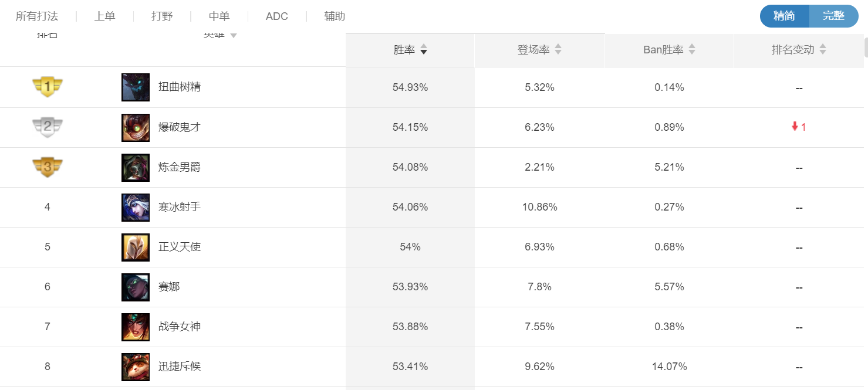Select the ADC position tab
868x390 pixels.
point(277,16)
